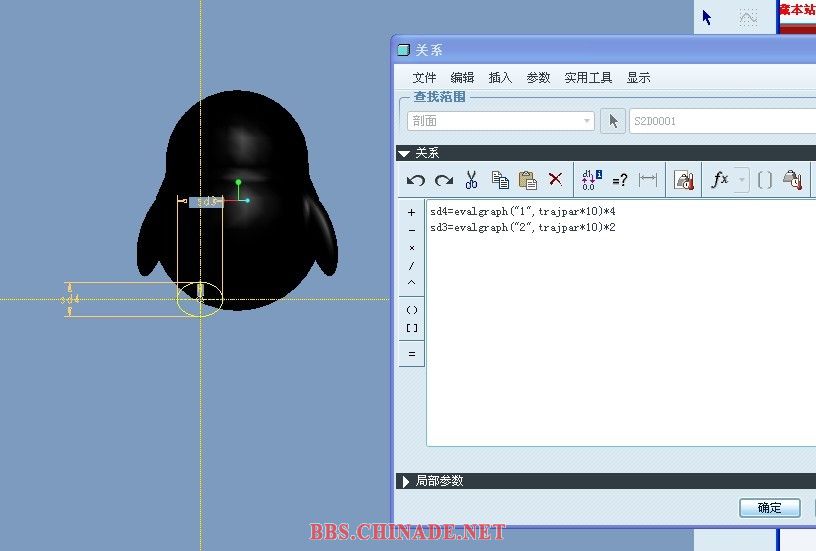Delete selected relation with red X icon
816x551 pixels.
(556, 180)
